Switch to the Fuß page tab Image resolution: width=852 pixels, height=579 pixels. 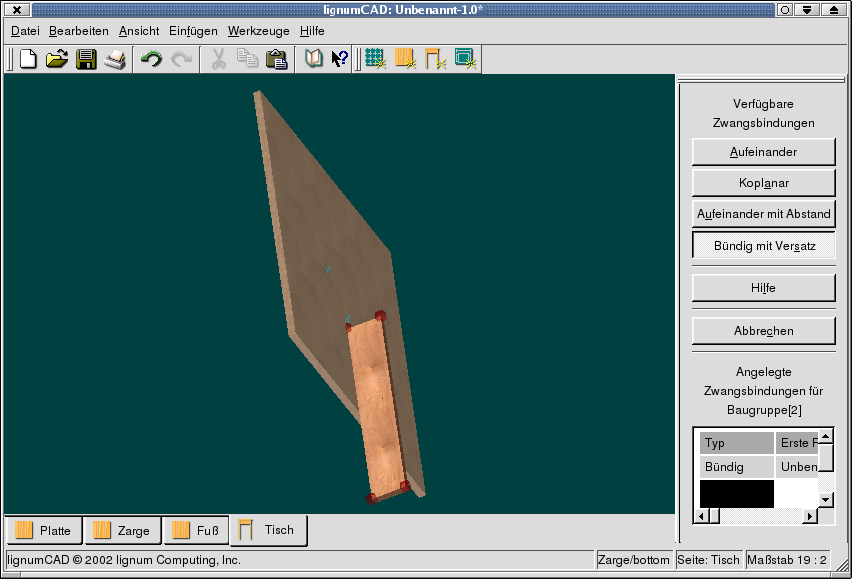pyautogui.click(x=196, y=530)
